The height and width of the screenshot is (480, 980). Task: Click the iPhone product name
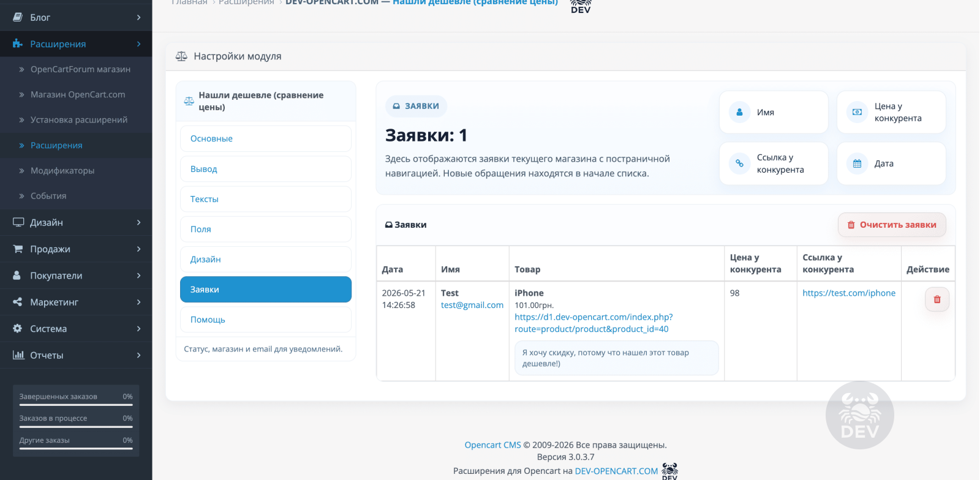click(529, 293)
